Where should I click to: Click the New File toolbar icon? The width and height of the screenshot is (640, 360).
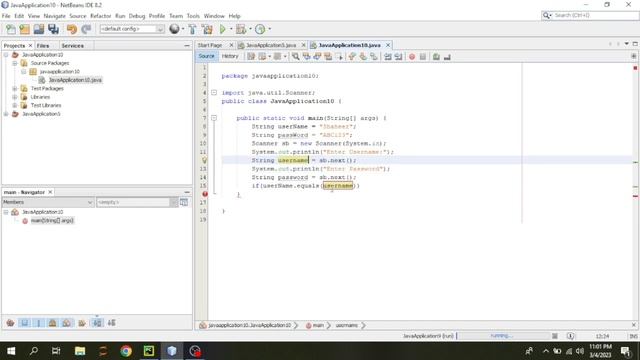(x=11, y=29)
